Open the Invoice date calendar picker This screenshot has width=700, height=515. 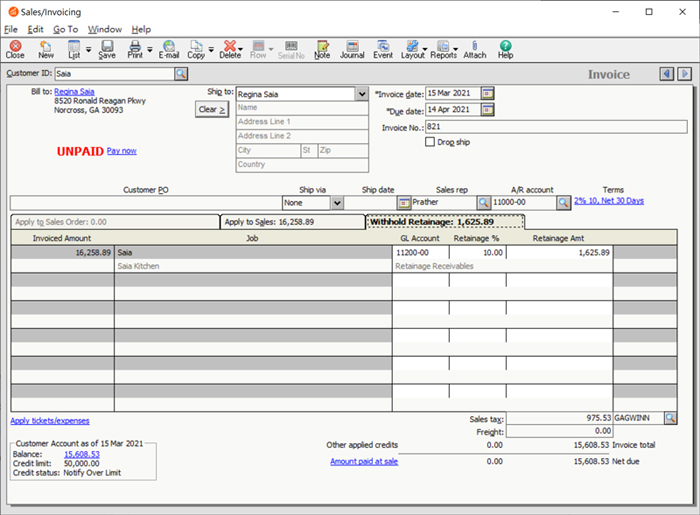point(488,93)
